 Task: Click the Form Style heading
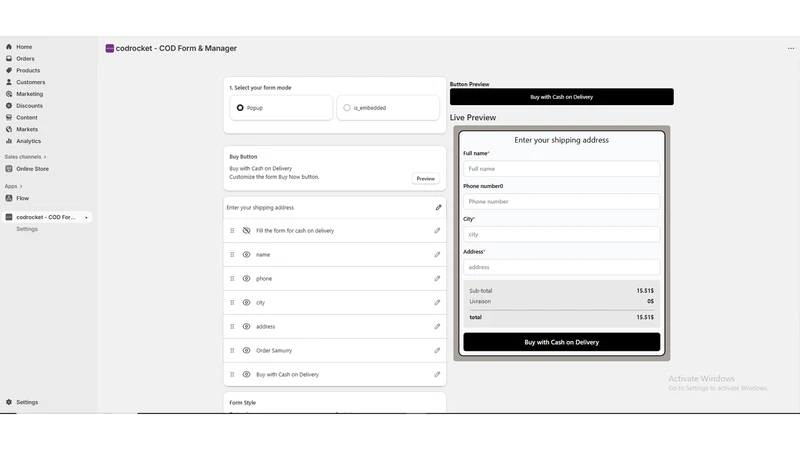243,403
